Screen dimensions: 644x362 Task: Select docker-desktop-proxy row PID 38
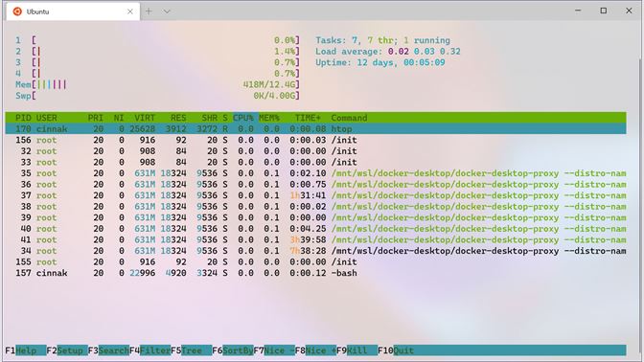click(x=316, y=207)
